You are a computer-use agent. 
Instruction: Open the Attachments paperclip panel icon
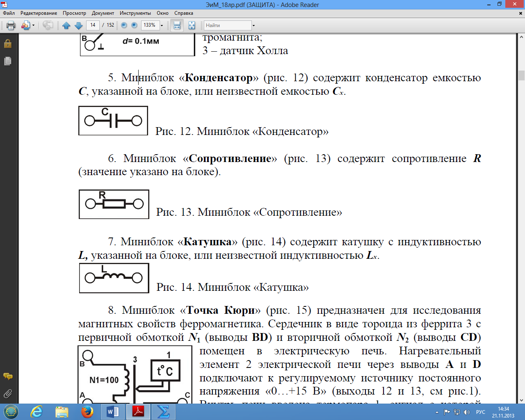pos(8,394)
